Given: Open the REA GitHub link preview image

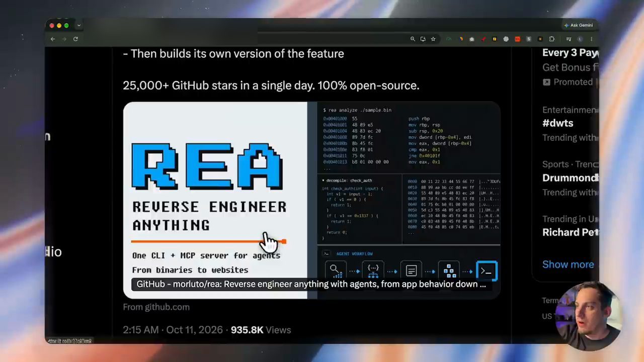Looking at the screenshot, I should [311, 200].
